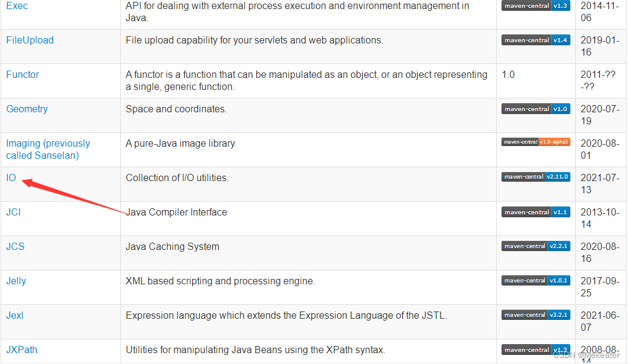Screen dimensions: 629x364
Task: Open the Jelly component page
Action: tap(16, 281)
